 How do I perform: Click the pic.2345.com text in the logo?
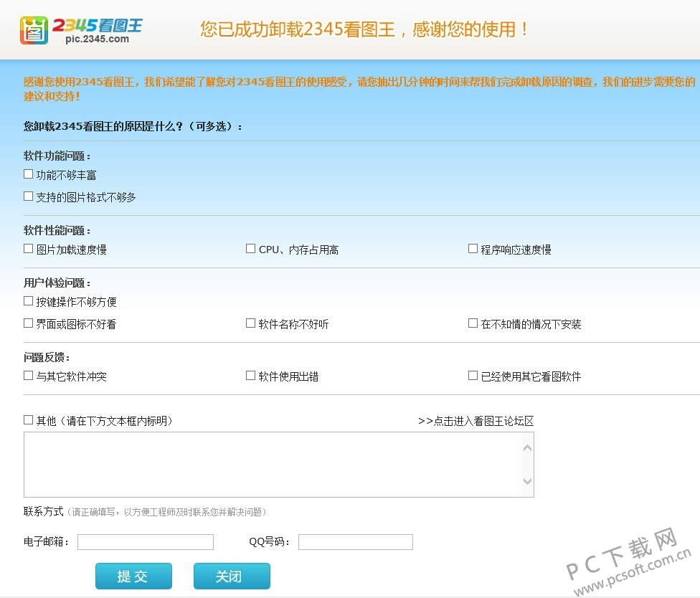(x=97, y=39)
